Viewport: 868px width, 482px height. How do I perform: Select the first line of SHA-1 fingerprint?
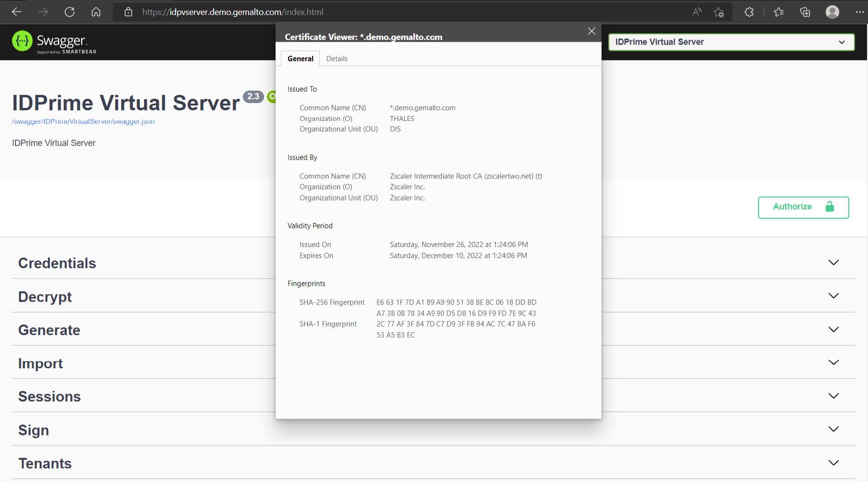456,324
